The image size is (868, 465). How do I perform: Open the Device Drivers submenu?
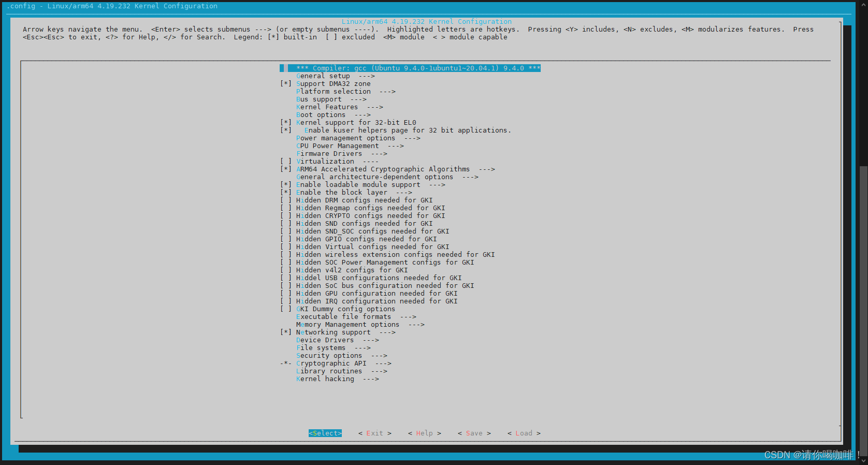pos(338,340)
